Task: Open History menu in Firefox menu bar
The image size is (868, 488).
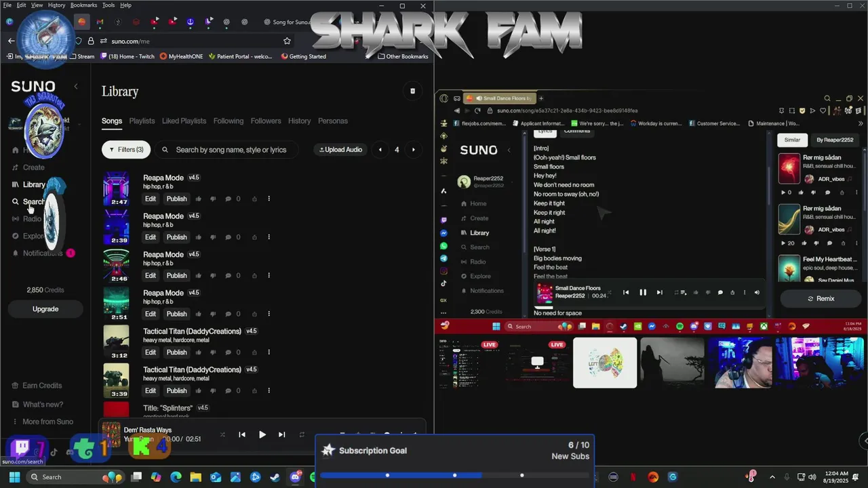Action: tap(56, 5)
